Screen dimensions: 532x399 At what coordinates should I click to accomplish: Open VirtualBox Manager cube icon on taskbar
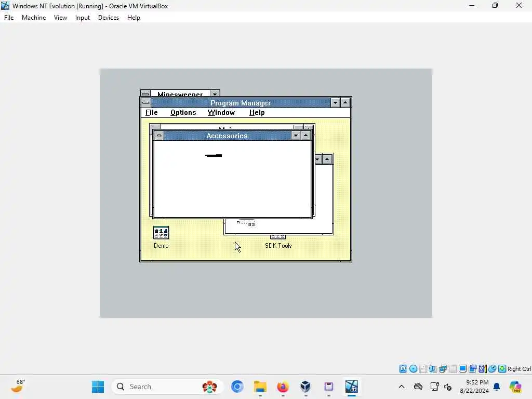tap(305, 387)
